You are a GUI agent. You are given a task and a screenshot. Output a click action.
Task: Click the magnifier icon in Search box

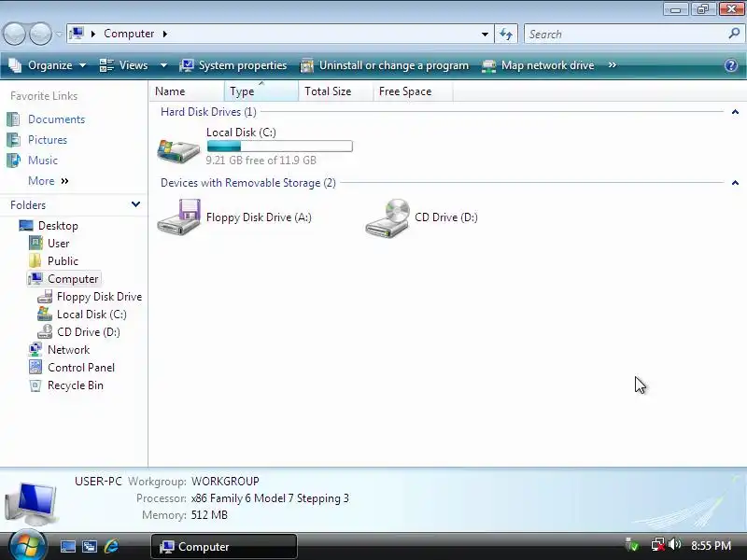[x=734, y=34]
